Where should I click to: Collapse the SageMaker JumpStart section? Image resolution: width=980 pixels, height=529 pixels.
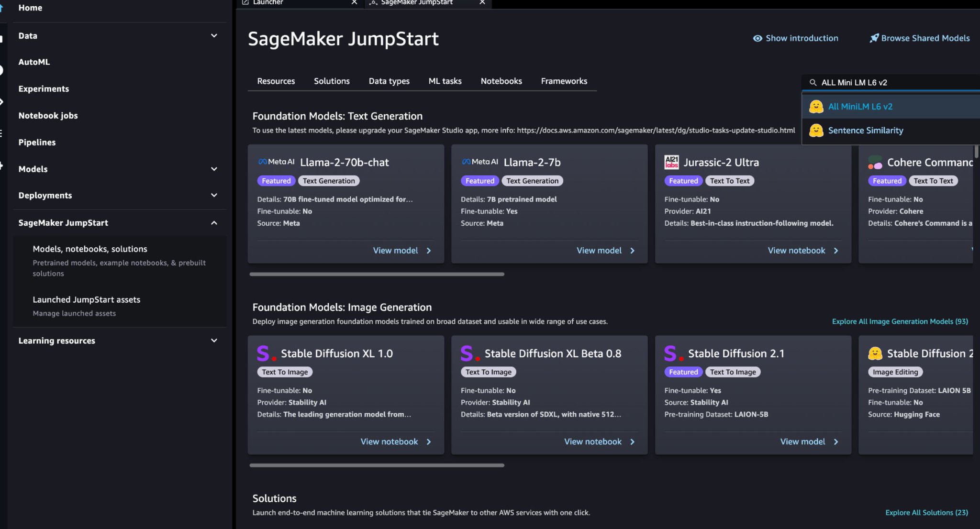click(x=214, y=223)
